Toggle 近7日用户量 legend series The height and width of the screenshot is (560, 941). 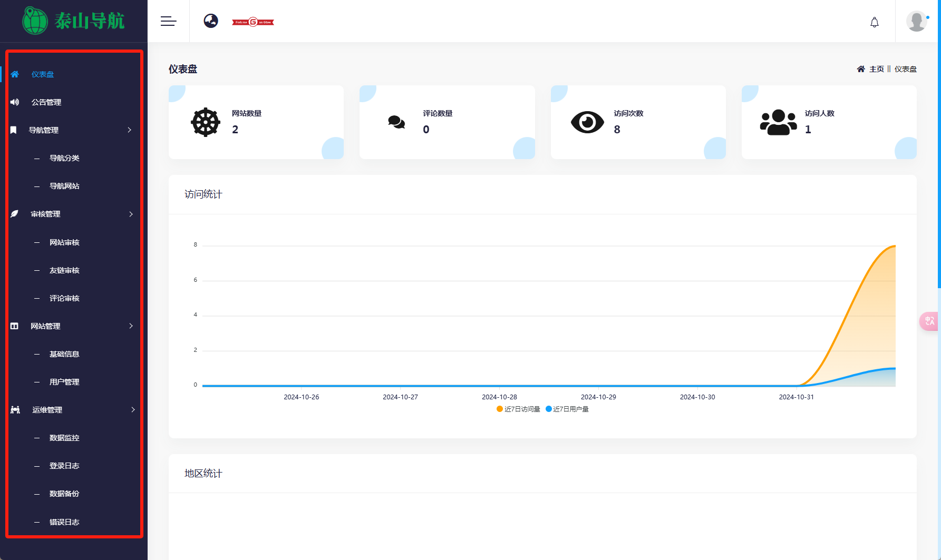pos(567,409)
